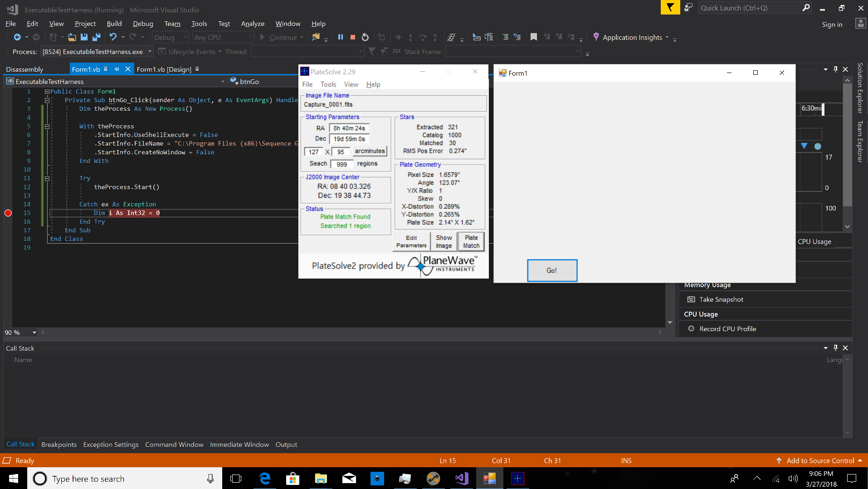The image size is (868, 489).
Task: Click Continue in the debug toolbar
Action: pyautogui.click(x=278, y=37)
